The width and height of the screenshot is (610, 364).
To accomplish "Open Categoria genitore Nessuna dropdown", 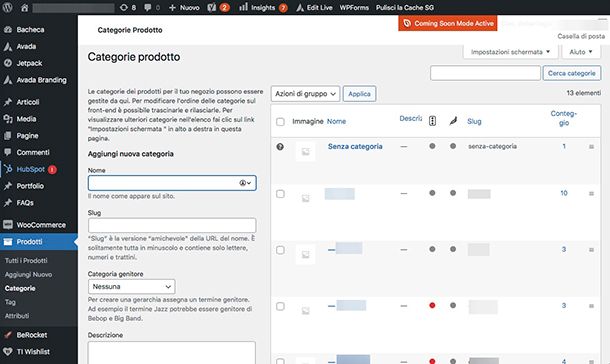I will point(131,287).
